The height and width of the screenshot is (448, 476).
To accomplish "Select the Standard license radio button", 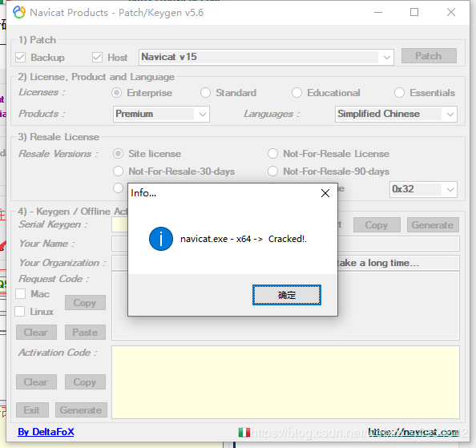I will tap(205, 93).
